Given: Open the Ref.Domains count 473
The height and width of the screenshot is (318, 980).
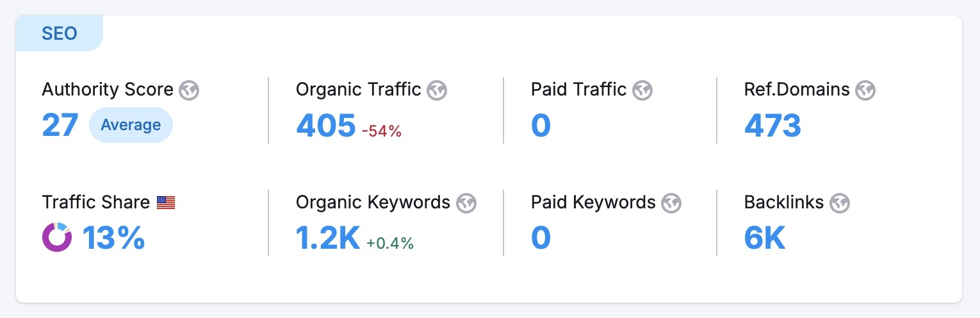Looking at the screenshot, I should click(x=772, y=126).
